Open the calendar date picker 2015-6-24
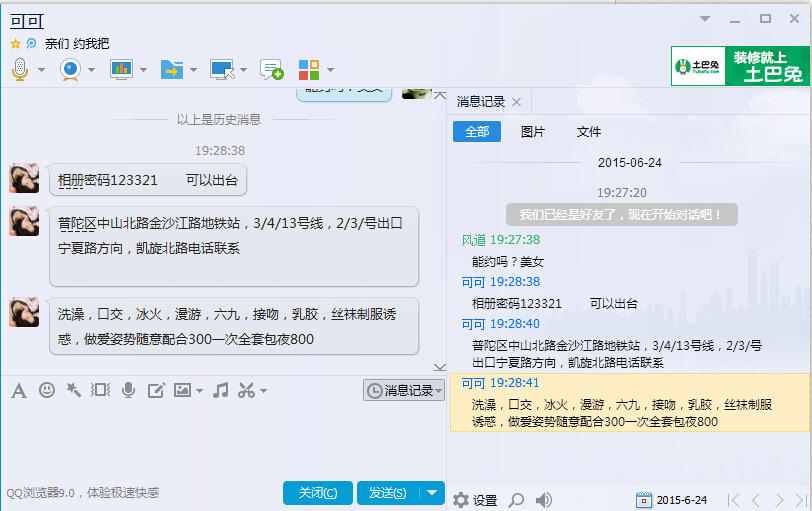812x511 pixels. tap(671, 500)
